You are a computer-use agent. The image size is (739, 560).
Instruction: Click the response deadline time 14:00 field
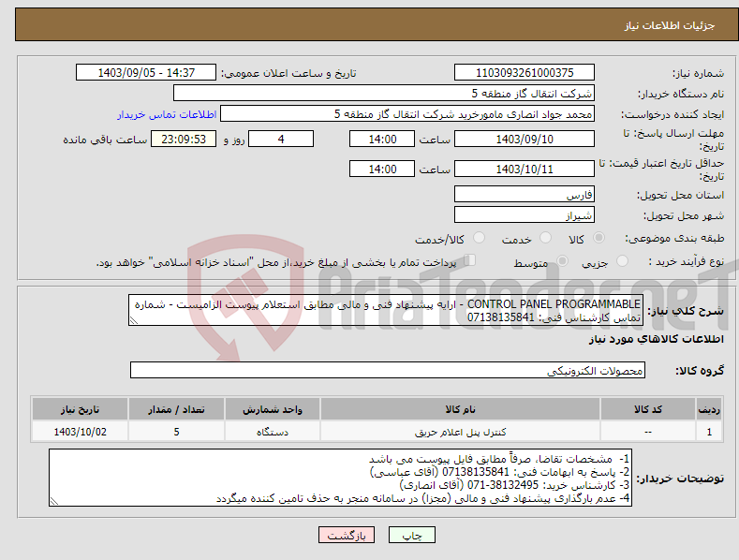[x=382, y=139]
